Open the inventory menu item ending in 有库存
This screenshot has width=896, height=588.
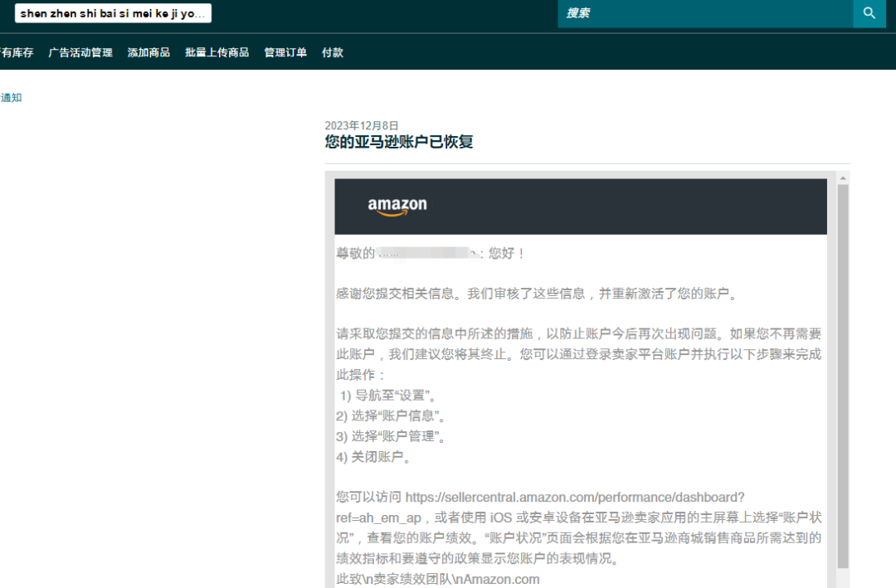(17, 52)
